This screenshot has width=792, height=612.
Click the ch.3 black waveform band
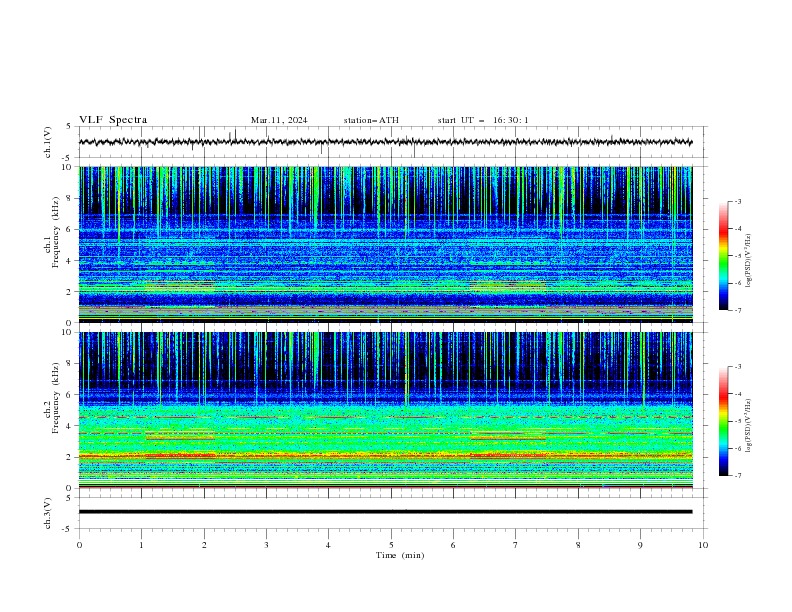click(385, 512)
